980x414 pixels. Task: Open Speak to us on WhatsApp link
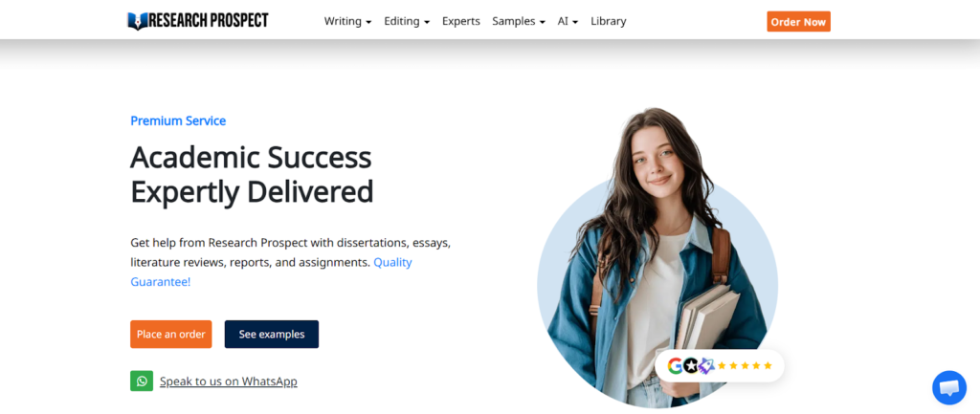pos(228,381)
